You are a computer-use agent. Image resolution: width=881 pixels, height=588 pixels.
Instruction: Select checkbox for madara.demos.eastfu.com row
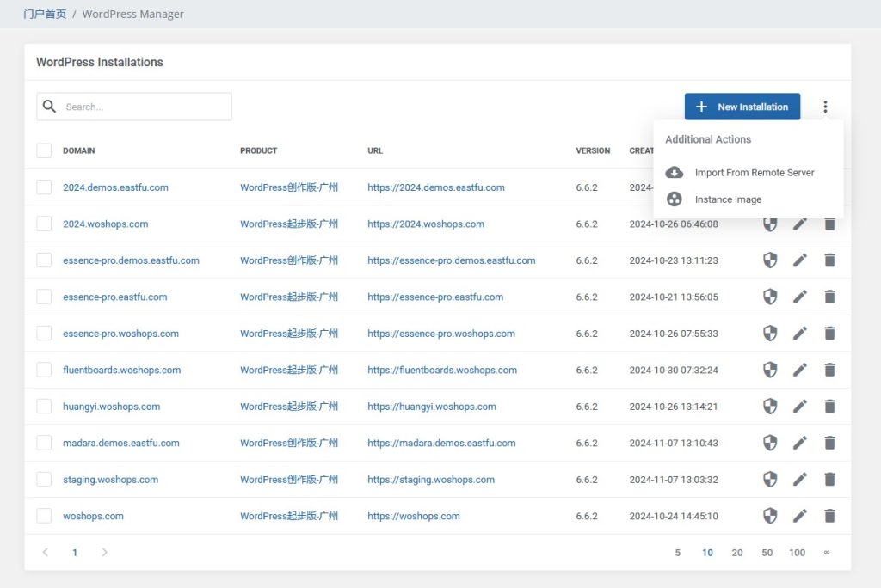[x=44, y=443]
